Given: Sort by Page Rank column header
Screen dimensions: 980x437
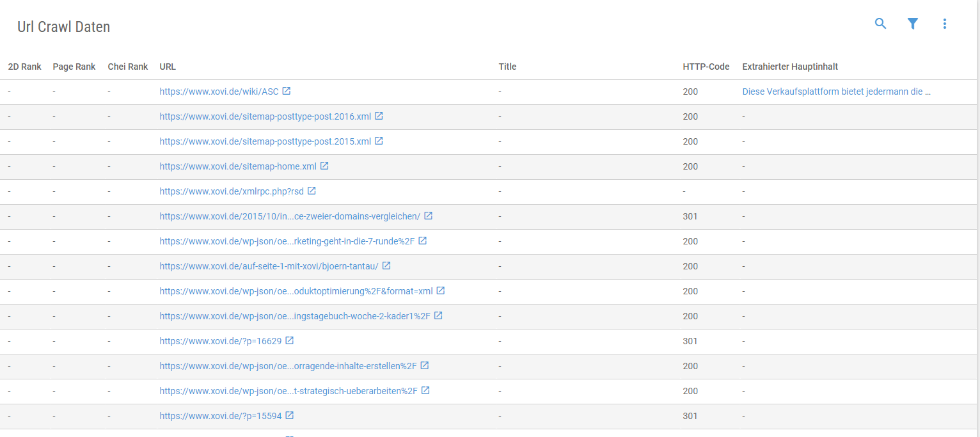Looking at the screenshot, I should (74, 67).
